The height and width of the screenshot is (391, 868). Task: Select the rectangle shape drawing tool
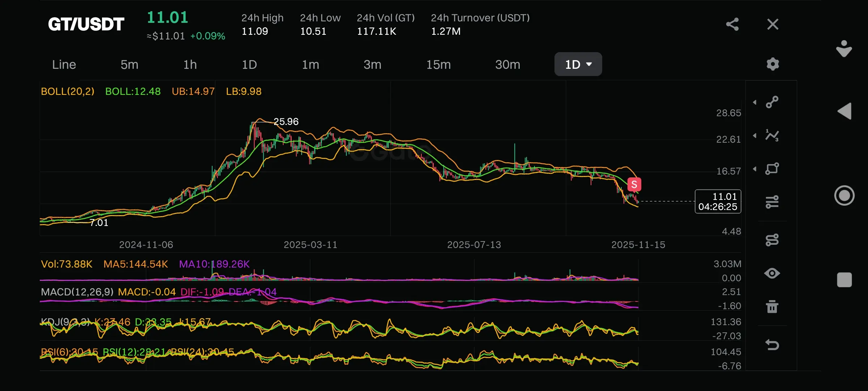pyautogui.click(x=772, y=169)
